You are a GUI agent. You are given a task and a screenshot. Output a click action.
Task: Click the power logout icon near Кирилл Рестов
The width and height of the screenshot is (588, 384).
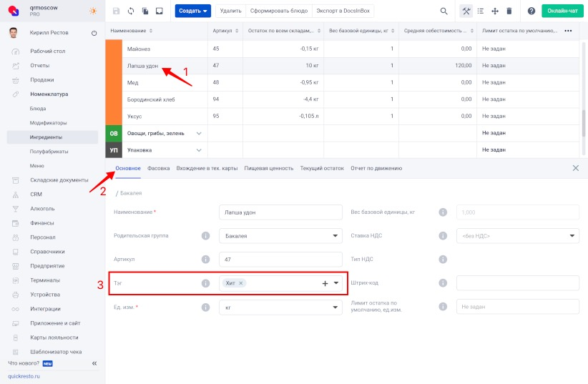pos(94,33)
